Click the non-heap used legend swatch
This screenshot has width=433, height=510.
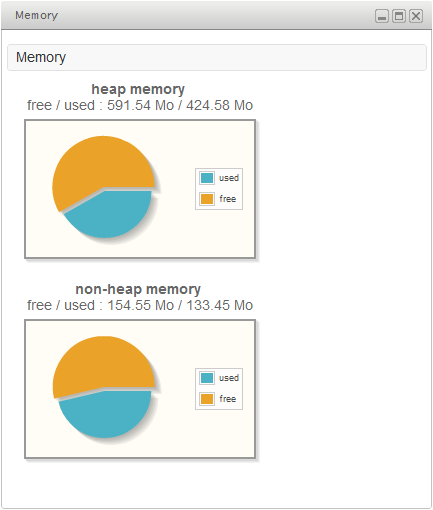(207, 378)
